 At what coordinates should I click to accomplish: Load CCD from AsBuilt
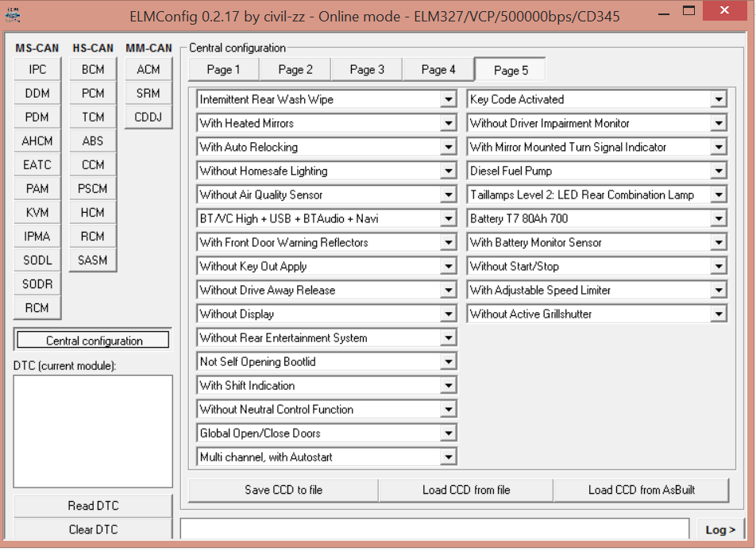641,490
